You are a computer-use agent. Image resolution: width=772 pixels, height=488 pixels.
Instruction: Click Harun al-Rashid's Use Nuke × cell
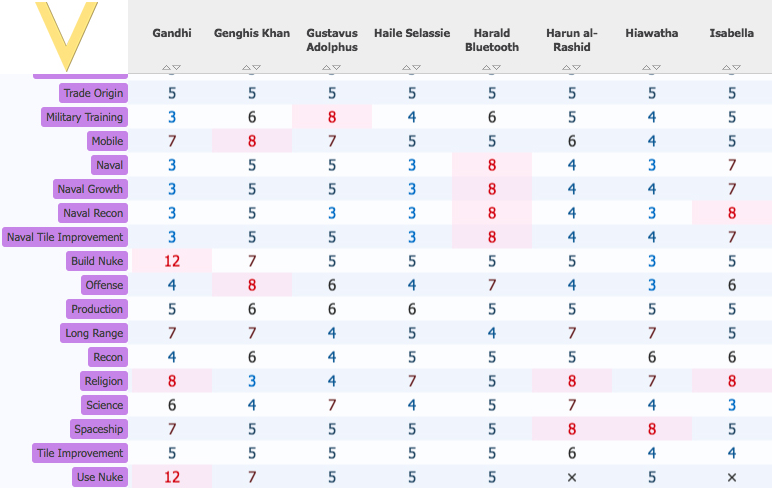[x=572, y=477]
